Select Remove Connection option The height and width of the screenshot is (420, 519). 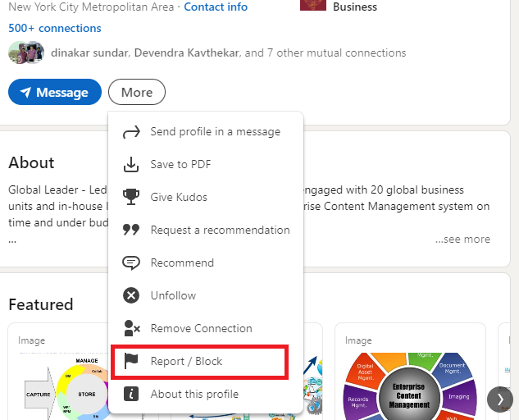[x=206, y=328]
